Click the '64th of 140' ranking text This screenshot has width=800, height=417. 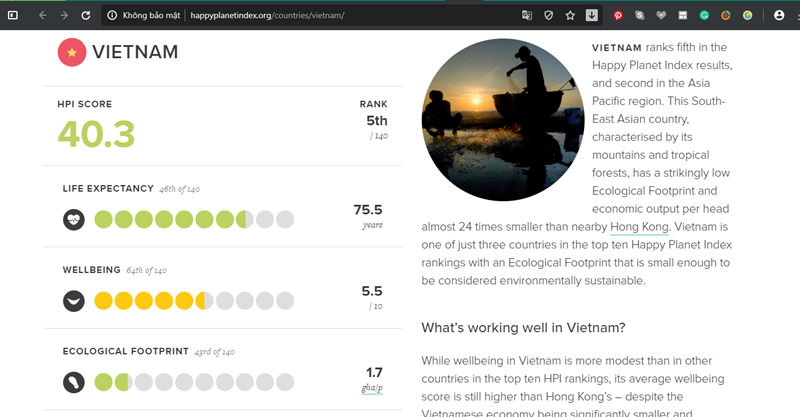[147, 271]
